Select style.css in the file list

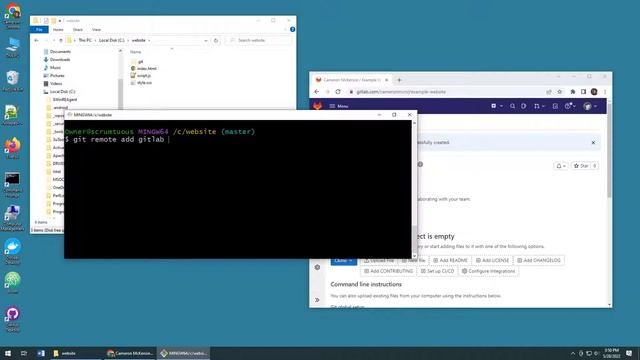[141, 82]
